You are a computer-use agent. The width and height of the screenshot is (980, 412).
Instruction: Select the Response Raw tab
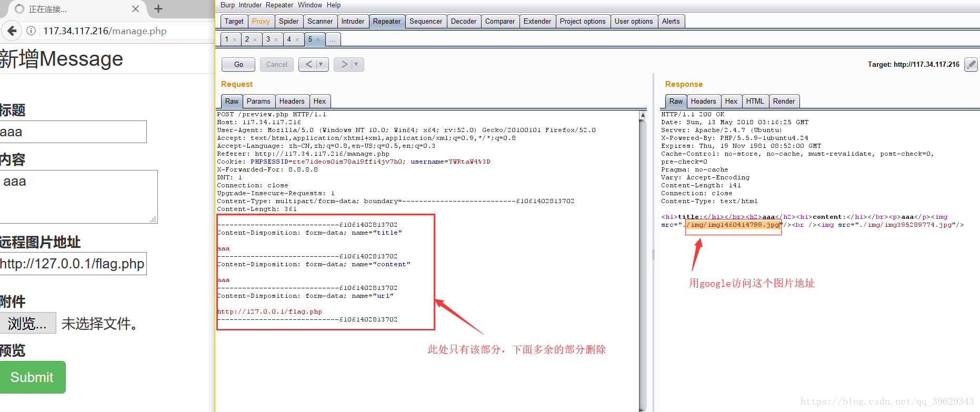(x=676, y=102)
